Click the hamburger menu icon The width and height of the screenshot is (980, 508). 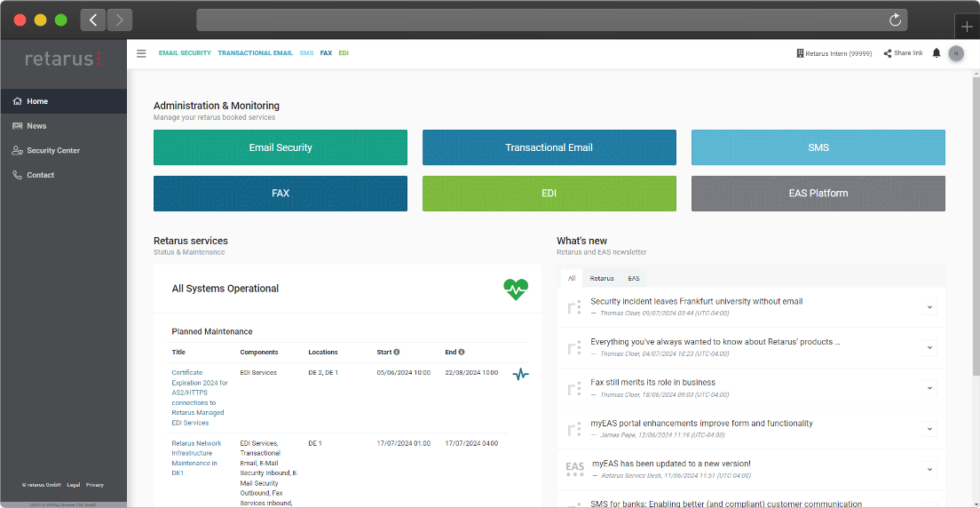click(141, 53)
